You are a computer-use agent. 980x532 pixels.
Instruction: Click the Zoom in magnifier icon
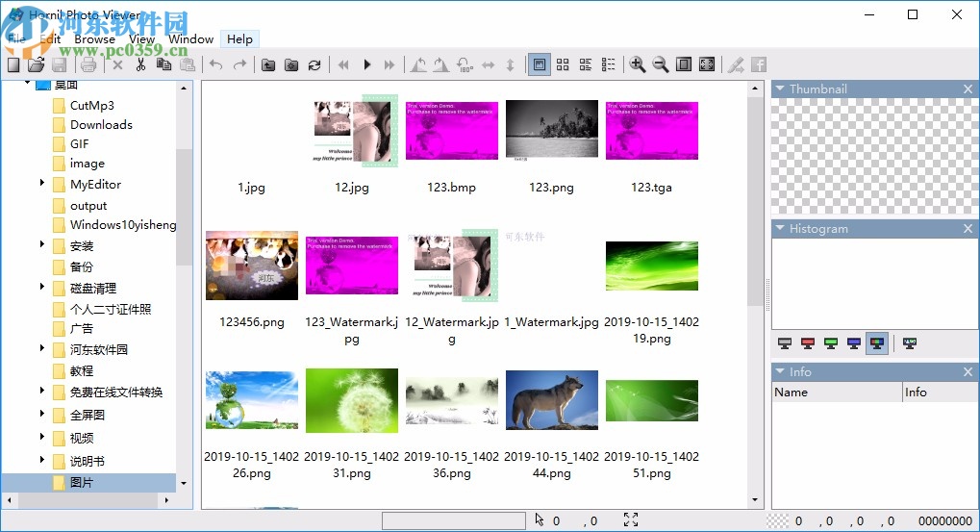click(637, 64)
